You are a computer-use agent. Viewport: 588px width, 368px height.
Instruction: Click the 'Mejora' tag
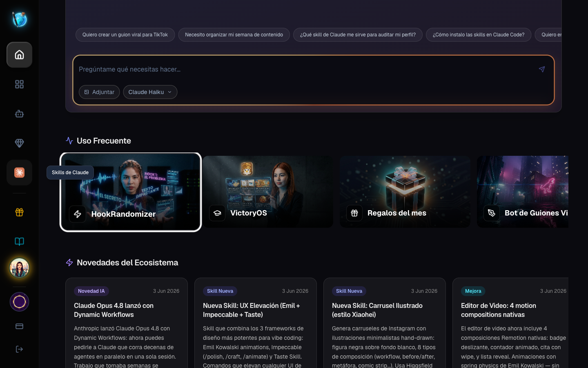[473, 291]
